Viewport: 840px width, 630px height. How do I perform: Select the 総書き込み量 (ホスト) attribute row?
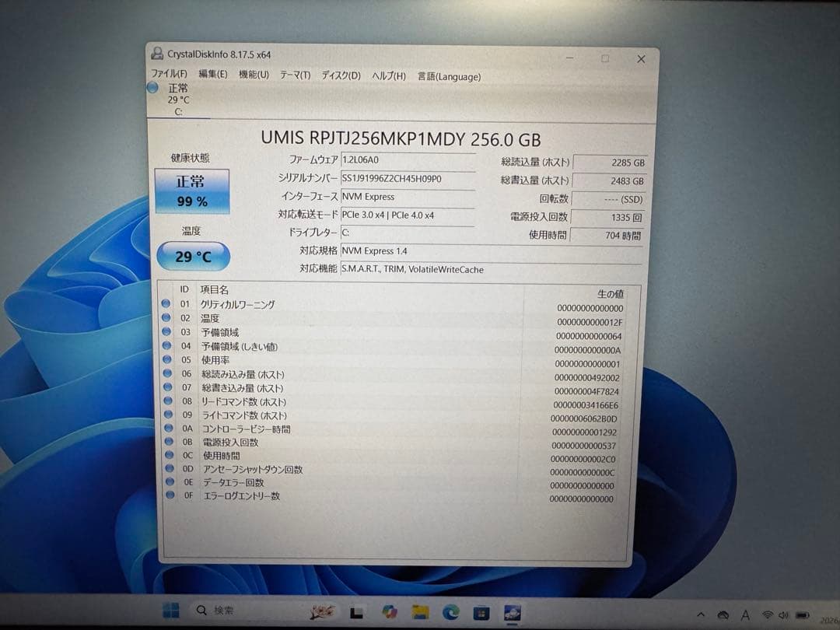[394, 390]
